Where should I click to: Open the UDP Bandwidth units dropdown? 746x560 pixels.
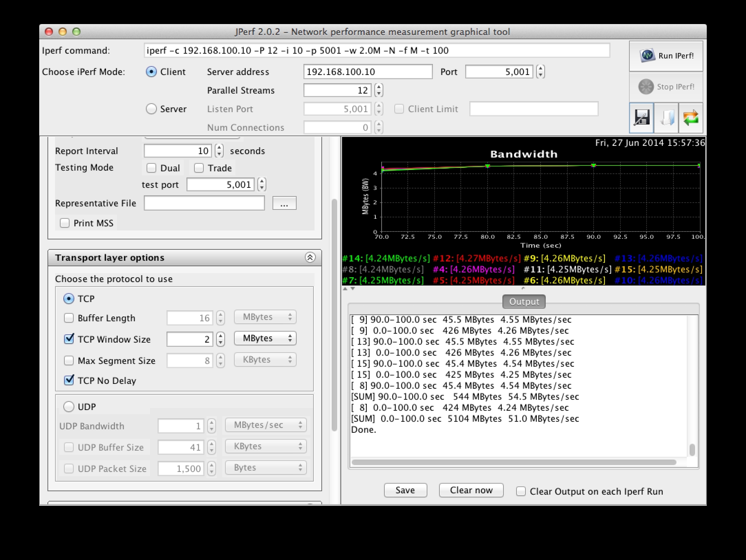point(266,425)
